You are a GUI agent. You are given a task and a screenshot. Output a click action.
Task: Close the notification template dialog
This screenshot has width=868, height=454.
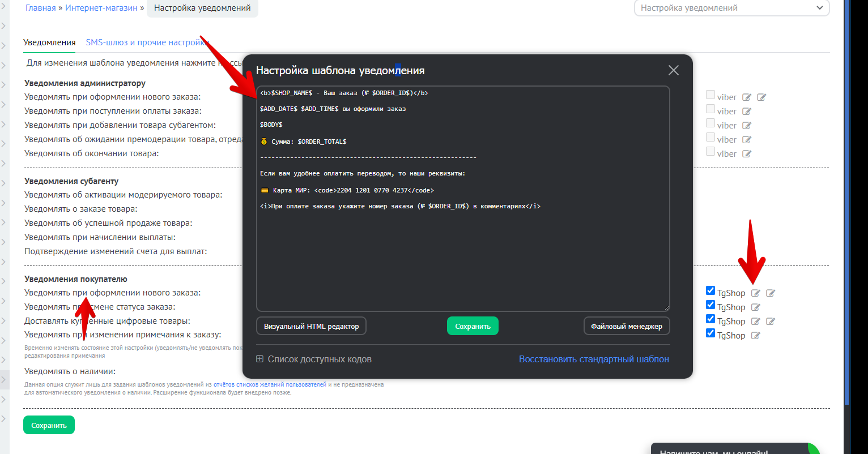pos(673,70)
